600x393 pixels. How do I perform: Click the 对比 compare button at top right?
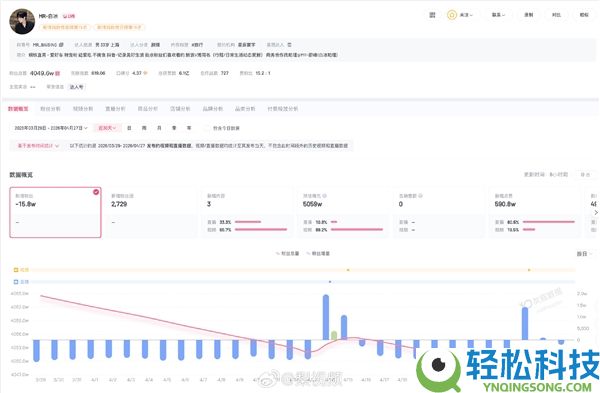click(556, 15)
